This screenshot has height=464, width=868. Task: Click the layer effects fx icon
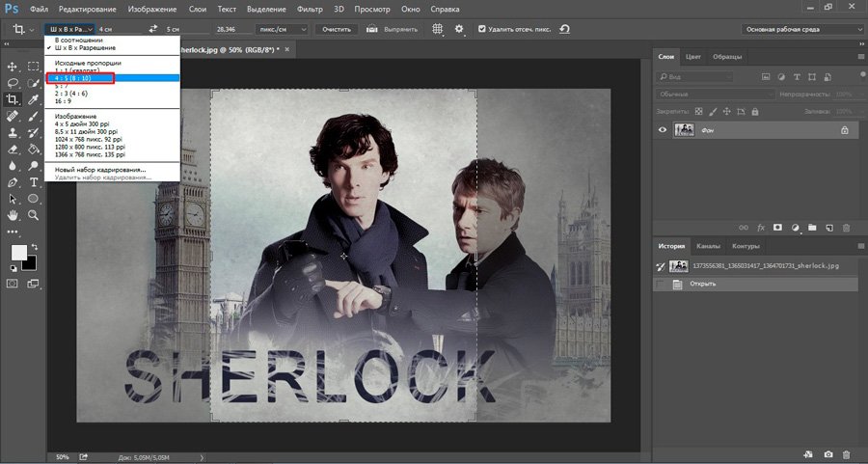[761, 228]
